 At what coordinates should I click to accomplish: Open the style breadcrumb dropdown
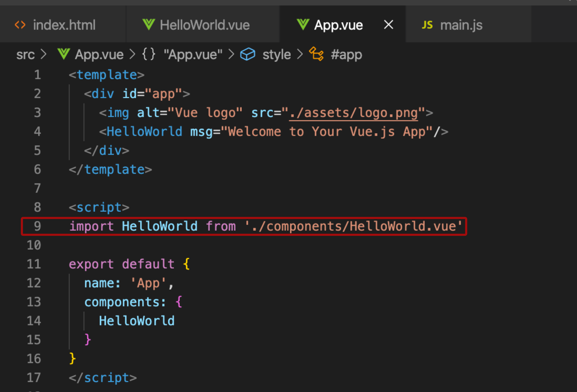277,54
